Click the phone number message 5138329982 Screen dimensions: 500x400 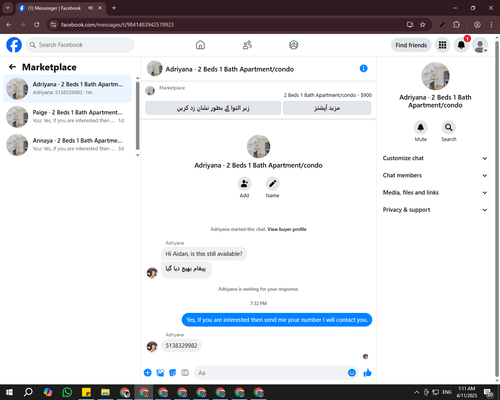[181, 346]
